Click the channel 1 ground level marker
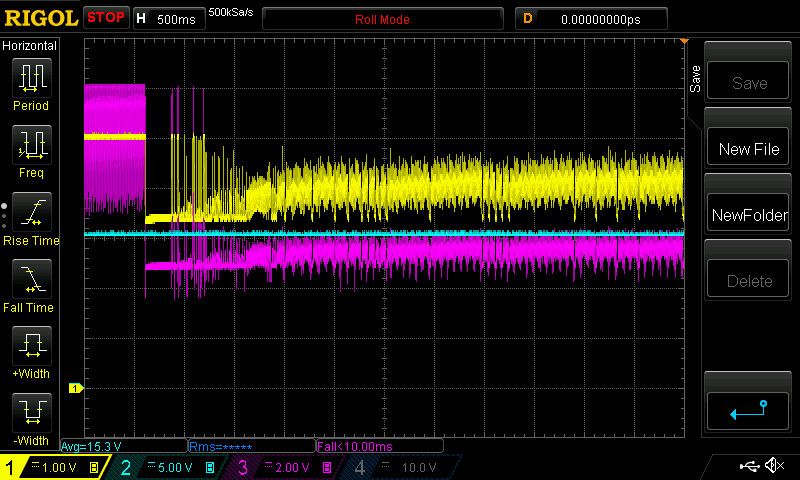Viewport: 800px width, 480px height. click(74, 388)
